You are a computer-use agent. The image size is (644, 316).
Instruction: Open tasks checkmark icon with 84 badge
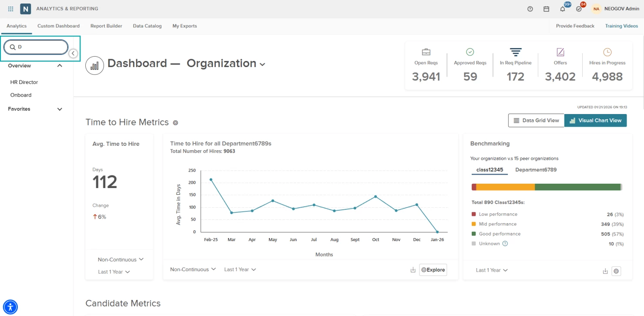[579, 9]
